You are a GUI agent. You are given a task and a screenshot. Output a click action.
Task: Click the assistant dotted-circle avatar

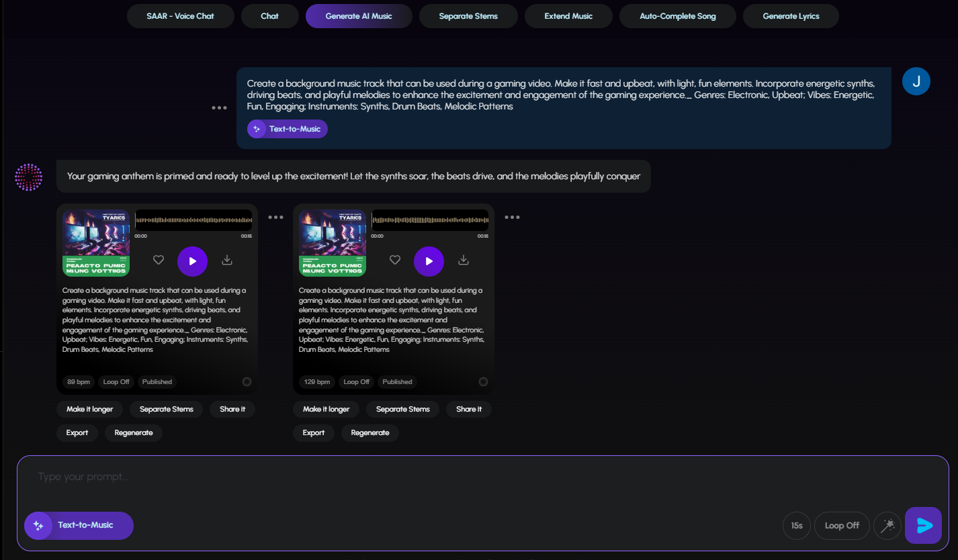pos(28,177)
